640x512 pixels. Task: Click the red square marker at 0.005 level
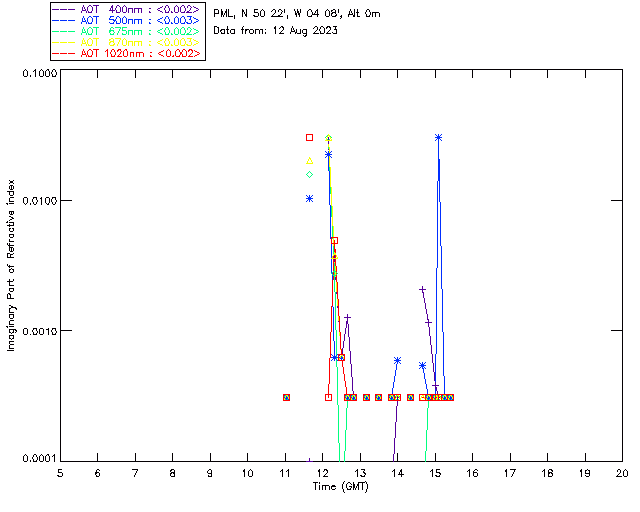coord(334,240)
